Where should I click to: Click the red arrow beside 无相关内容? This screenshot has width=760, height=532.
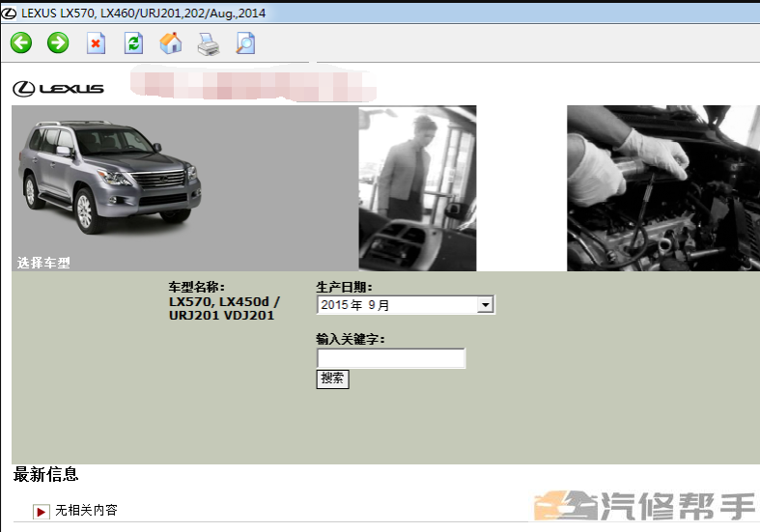[x=42, y=511]
